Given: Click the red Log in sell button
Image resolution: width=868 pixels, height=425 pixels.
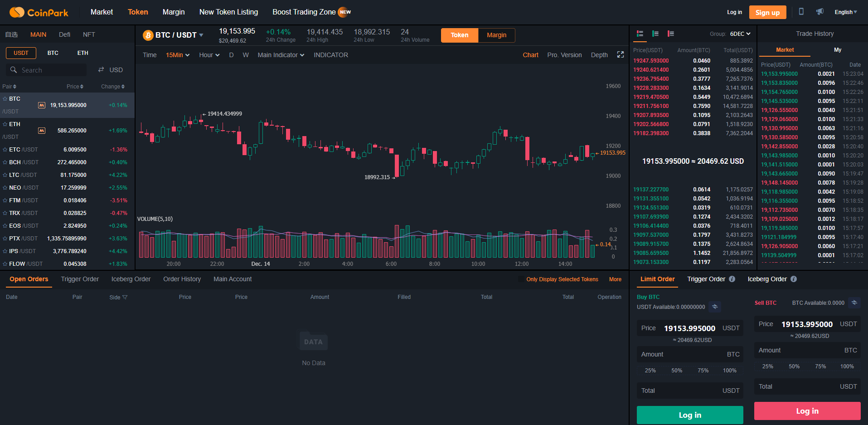Looking at the screenshot, I should [x=807, y=411].
